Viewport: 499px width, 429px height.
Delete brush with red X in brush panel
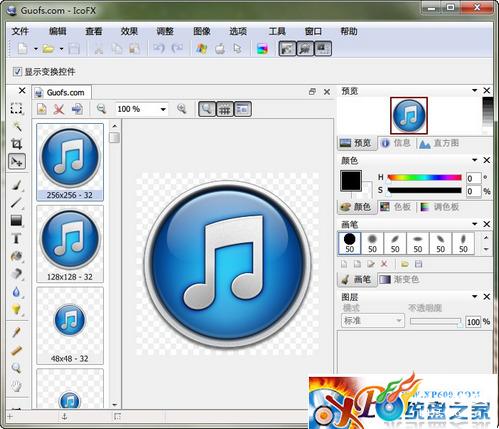point(384,264)
